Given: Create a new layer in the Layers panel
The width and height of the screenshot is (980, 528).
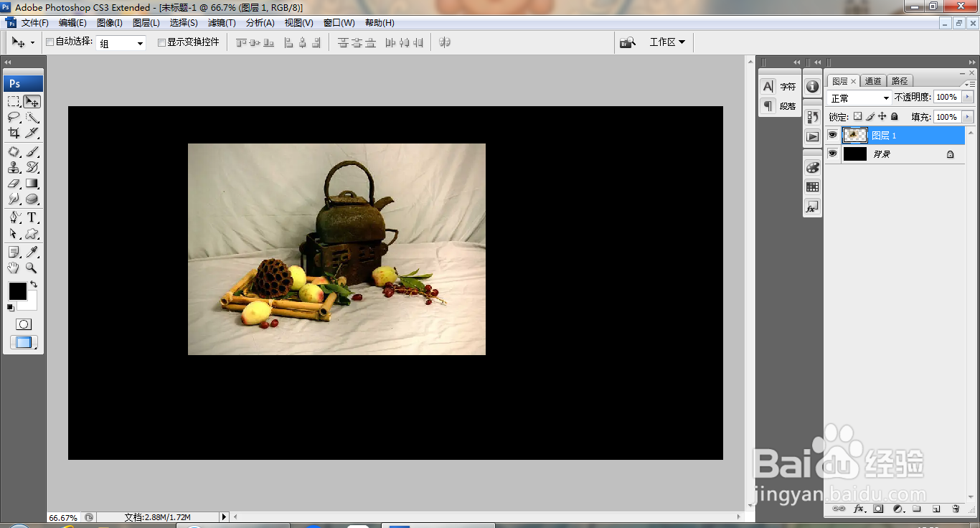Looking at the screenshot, I should [936, 509].
